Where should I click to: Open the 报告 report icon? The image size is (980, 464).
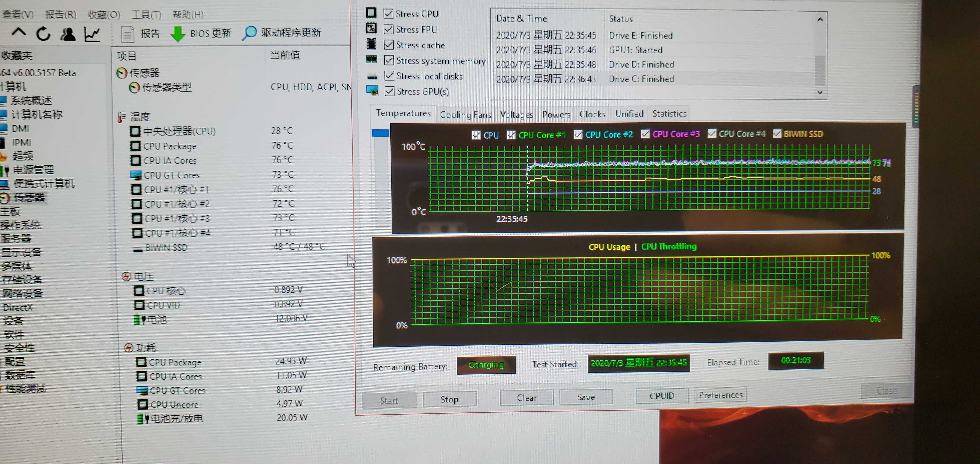(x=128, y=34)
